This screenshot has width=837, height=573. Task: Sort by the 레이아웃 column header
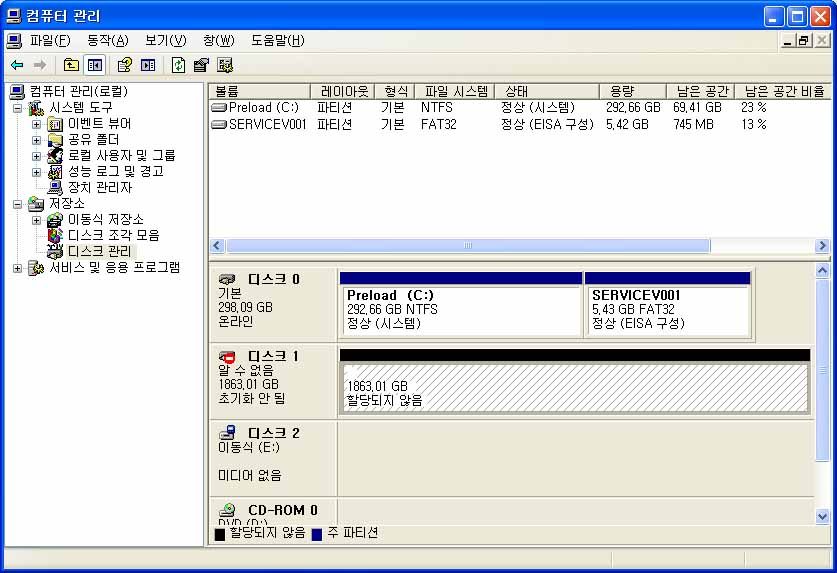[x=342, y=91]
